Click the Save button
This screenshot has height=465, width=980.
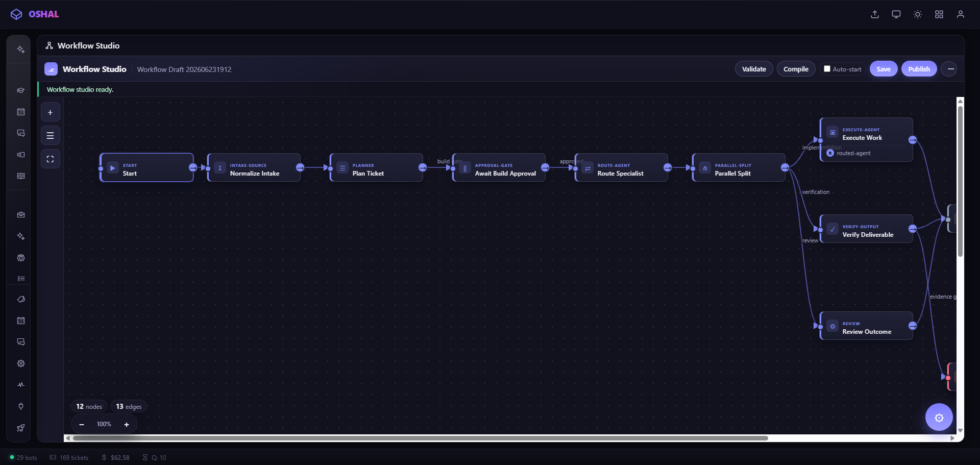coord(884,69)
